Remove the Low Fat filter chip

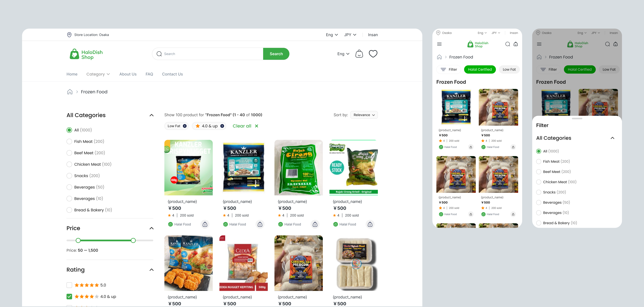tap(185, 126)
